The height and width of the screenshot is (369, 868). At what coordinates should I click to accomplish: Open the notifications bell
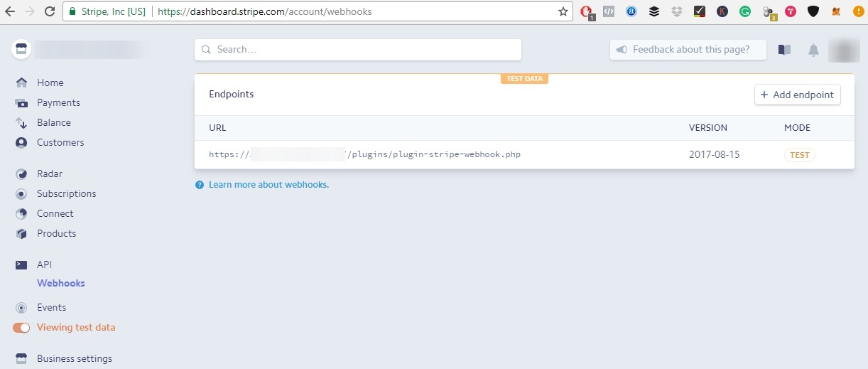[x=813, y=50]
